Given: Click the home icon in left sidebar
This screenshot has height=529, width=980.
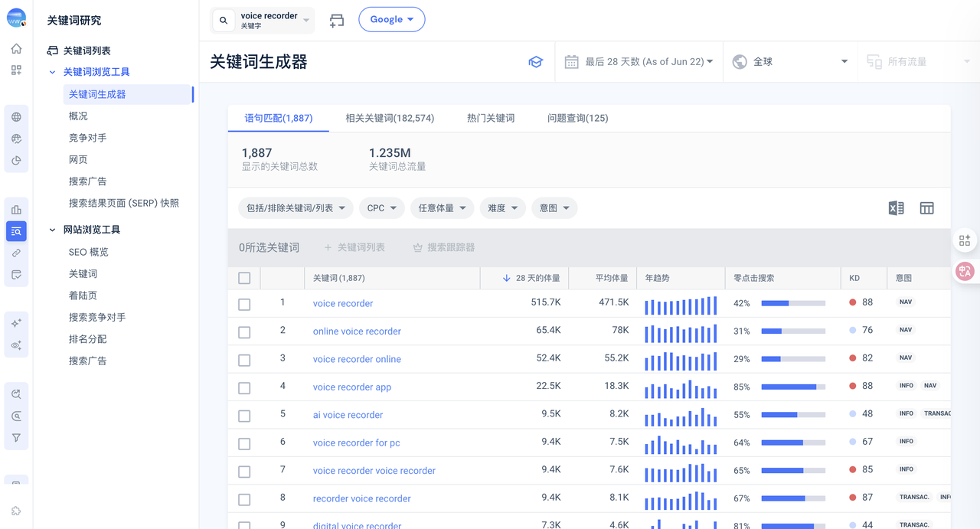Looking at the screenshot, I should click(x=16, y=49).
